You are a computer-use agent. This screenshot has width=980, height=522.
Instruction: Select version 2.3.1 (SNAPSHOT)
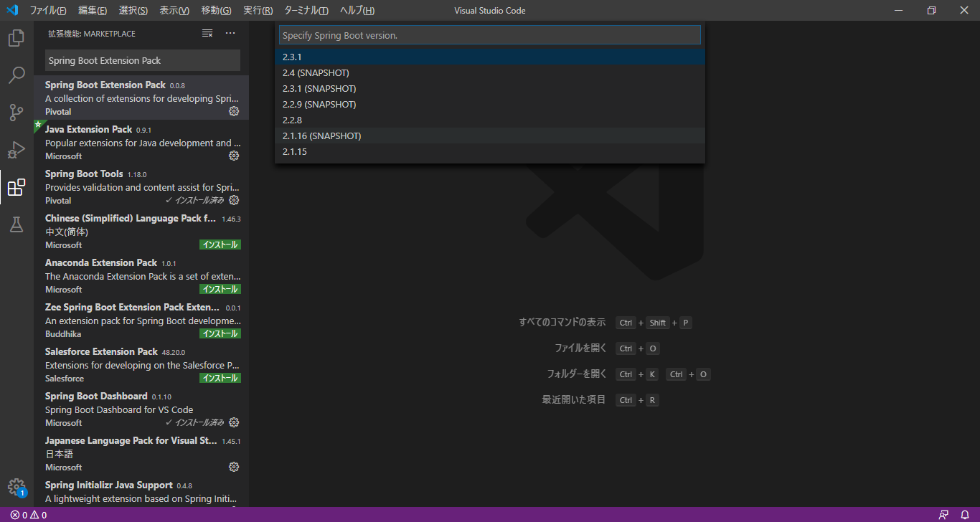point(490,88)
